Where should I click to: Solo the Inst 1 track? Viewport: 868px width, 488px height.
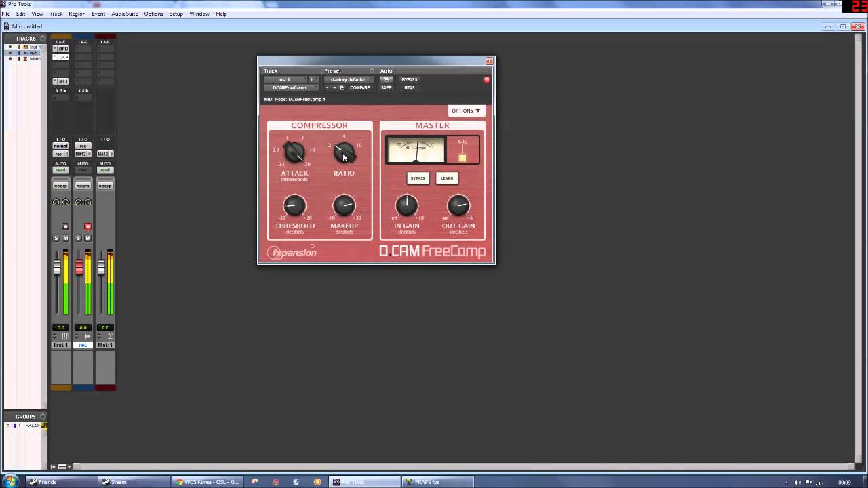coord(56,238)
